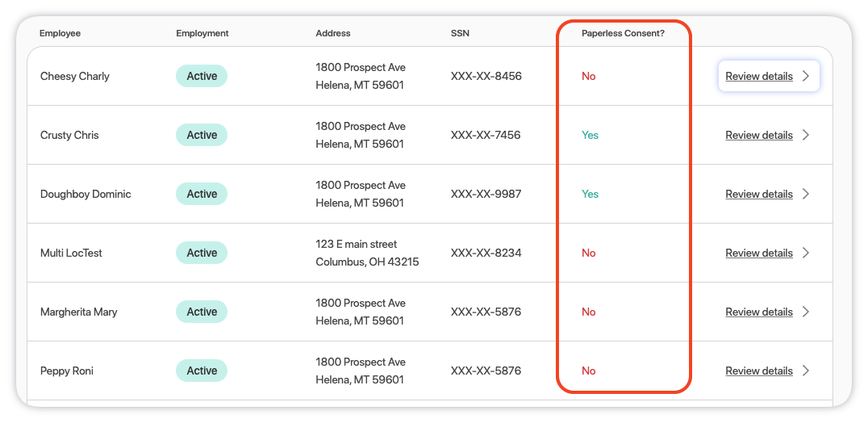Select the Multi LocTest employee name
The height and width of the screenshot is (423, 868).
click(x=71, y=253)
